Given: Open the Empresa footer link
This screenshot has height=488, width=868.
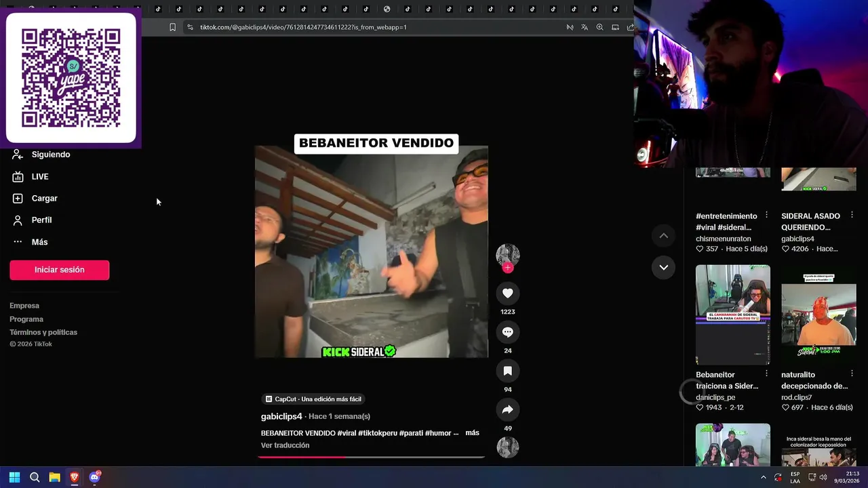Looking at the screenshot, I should (24, 306).
